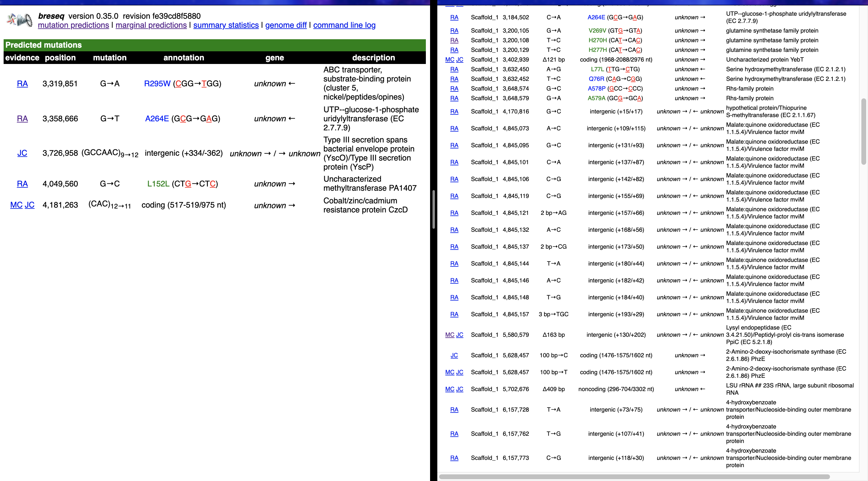Image resolution: width=868 pixels, height=481 pixels.
Task: Open the summary statistics page
Action: pyautogui.click(x=226, y=25)
